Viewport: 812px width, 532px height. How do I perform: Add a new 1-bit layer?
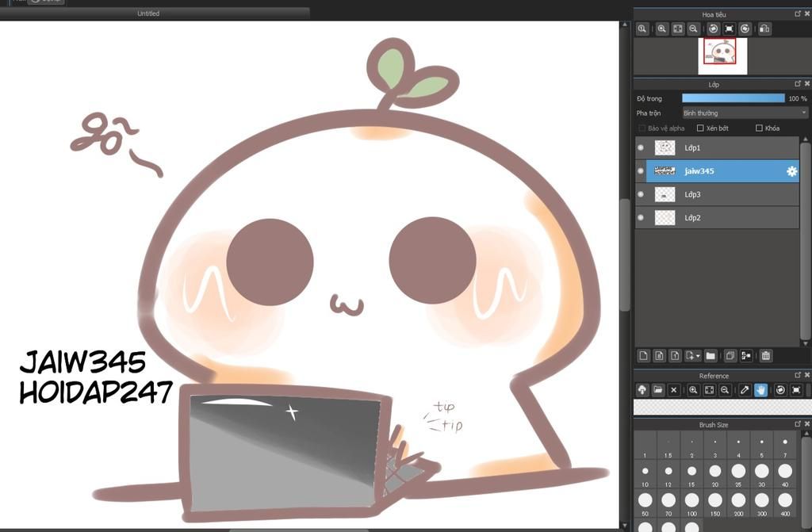pos(675,356)
